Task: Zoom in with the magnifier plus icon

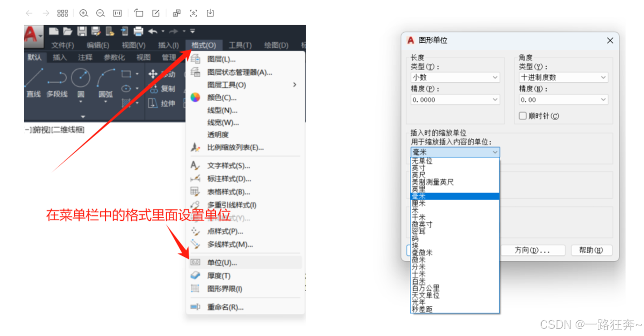Action: point(83,13)
